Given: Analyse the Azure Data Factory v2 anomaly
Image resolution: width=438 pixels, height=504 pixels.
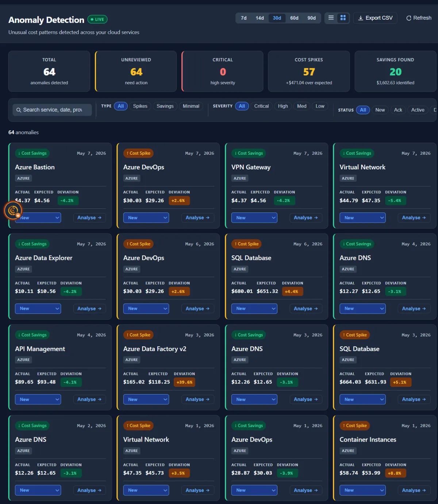Looking at the screenshot, I should (197, 399).
